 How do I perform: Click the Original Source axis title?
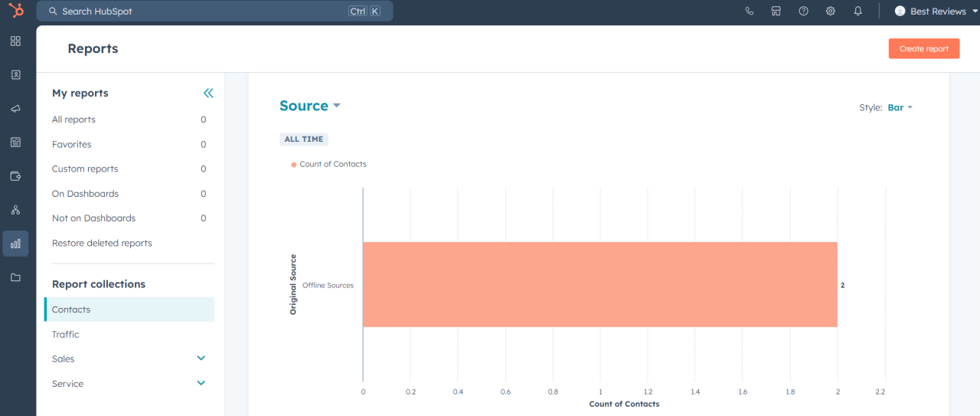coord(293,285)
